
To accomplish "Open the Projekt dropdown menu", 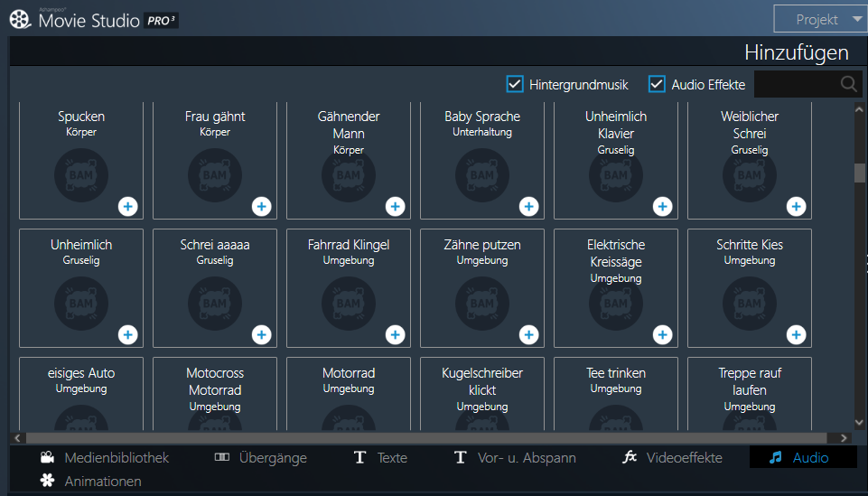I will pos(820,19).
